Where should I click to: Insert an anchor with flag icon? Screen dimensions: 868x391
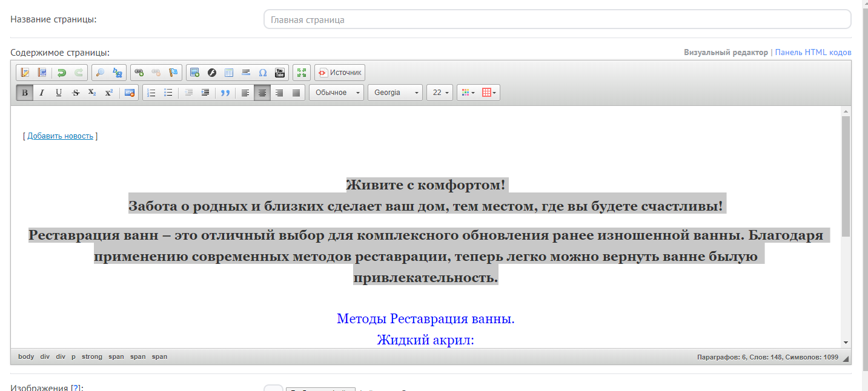(x=173, y=73)
